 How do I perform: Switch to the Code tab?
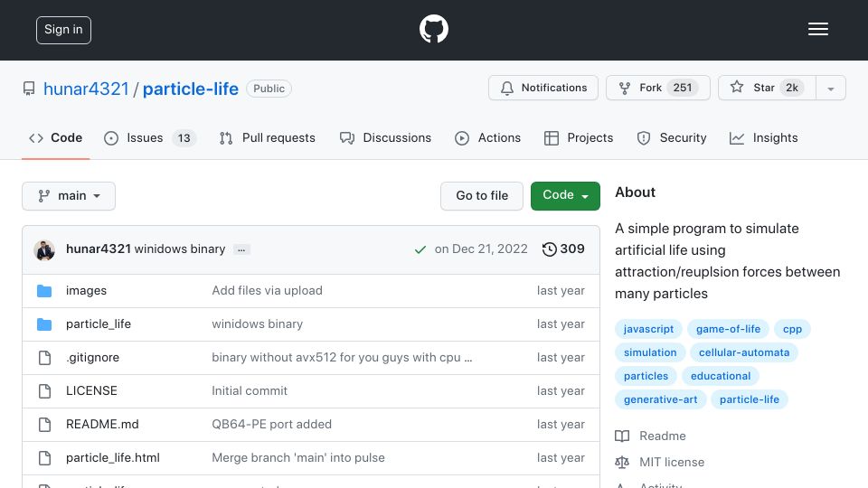(56, 137)
